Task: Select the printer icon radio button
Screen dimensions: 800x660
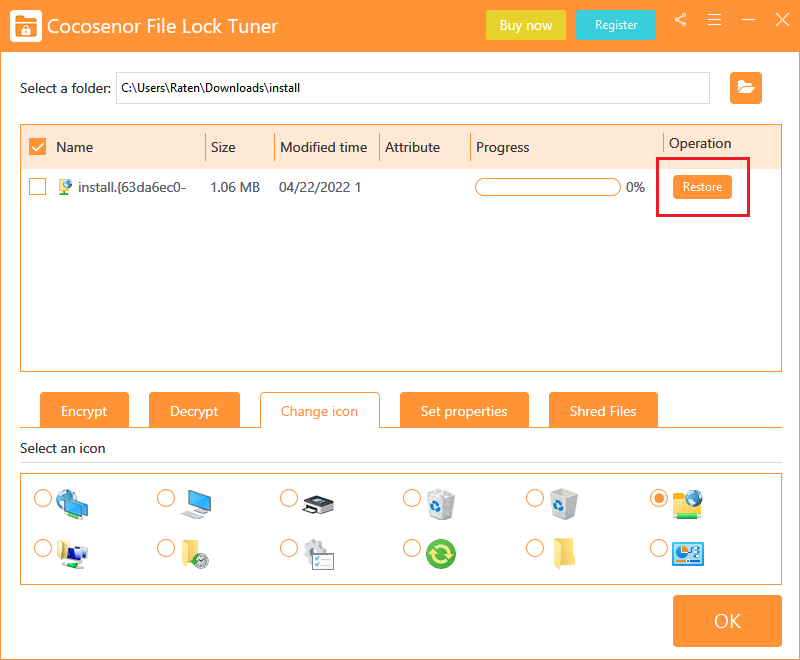Action: pos(289,498)
